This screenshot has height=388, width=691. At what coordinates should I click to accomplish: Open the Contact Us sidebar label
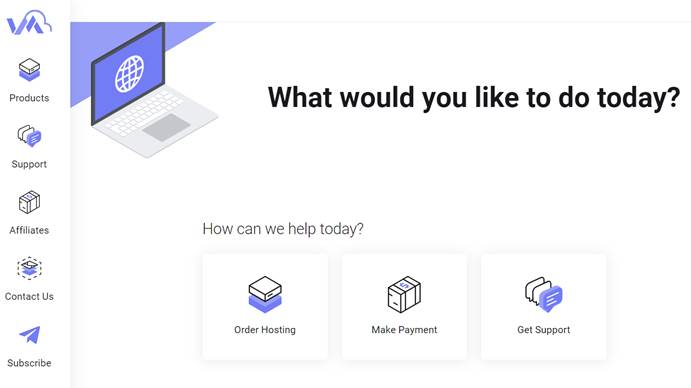pyautogui.click(x=29, y=296)
